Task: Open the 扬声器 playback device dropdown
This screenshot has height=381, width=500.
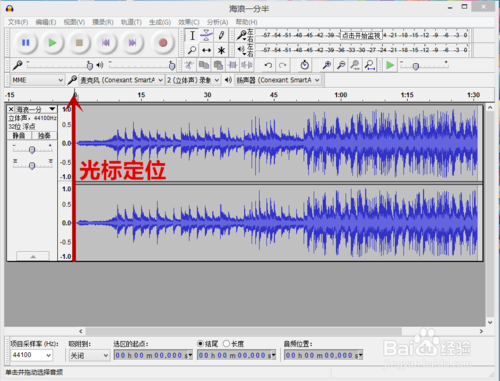Action: [x=278, y=80]
